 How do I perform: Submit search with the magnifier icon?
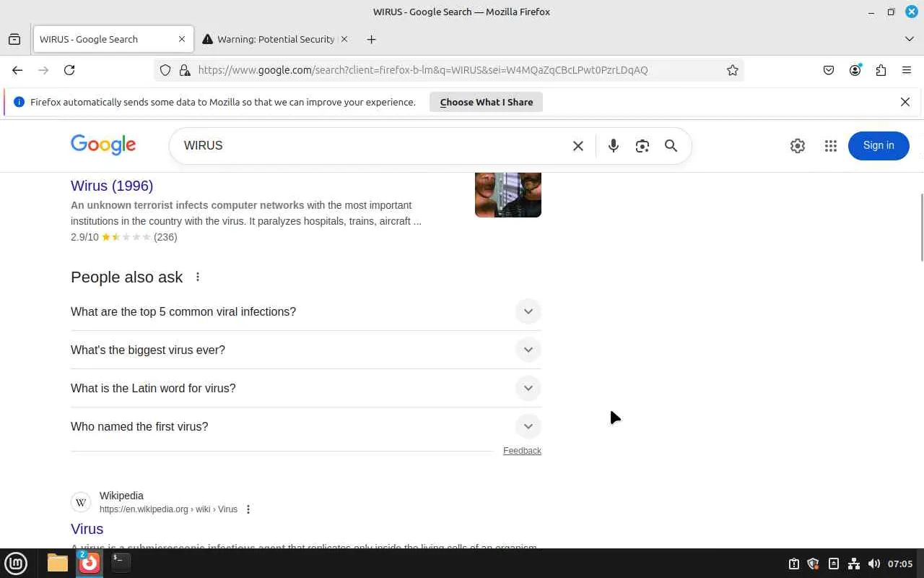point(671,146)
